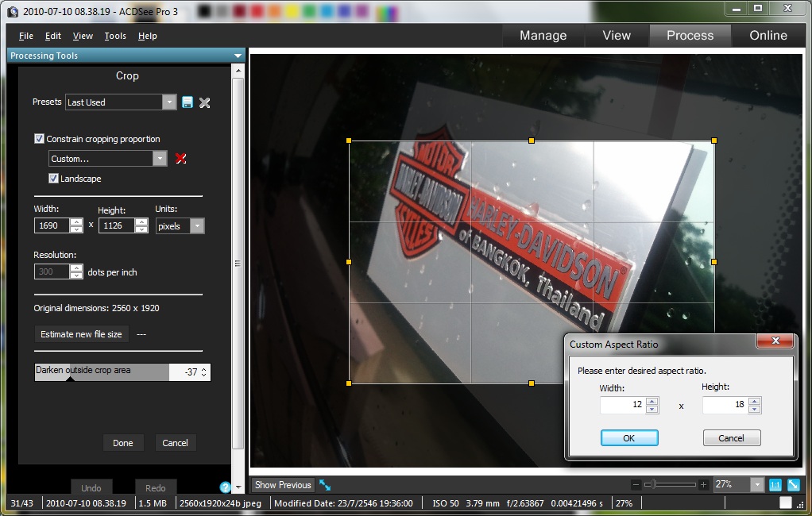Image resolution: width=812 pixels, height=516 pixels.
Task: Click the right-middle crop handle
Action: (714, 262)
